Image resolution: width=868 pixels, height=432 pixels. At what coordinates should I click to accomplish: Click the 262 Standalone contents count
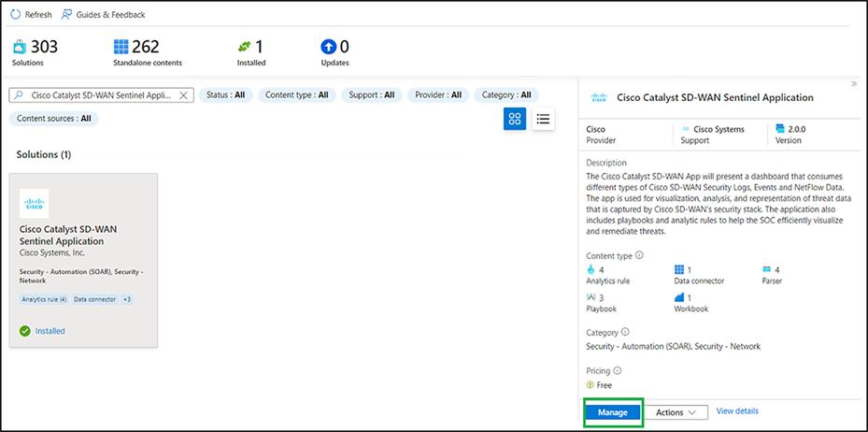(x=145, y=47)
